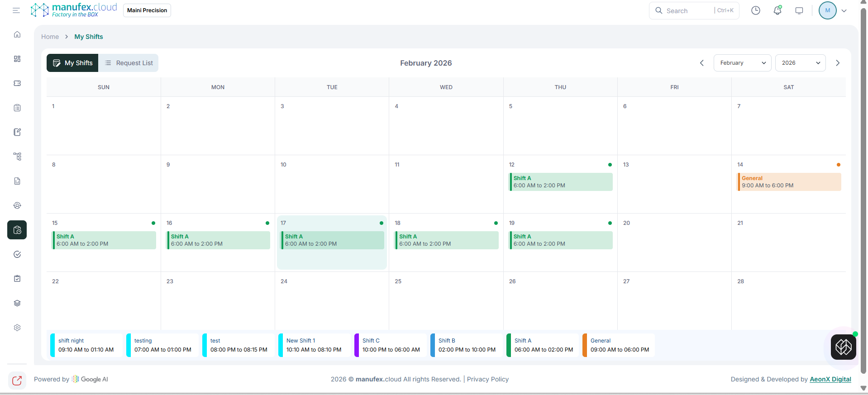Open the notifications bell icon
Image resolution: width=868 pixels, height=395 pixels.
pyautogui.click(x=777, y=10)
